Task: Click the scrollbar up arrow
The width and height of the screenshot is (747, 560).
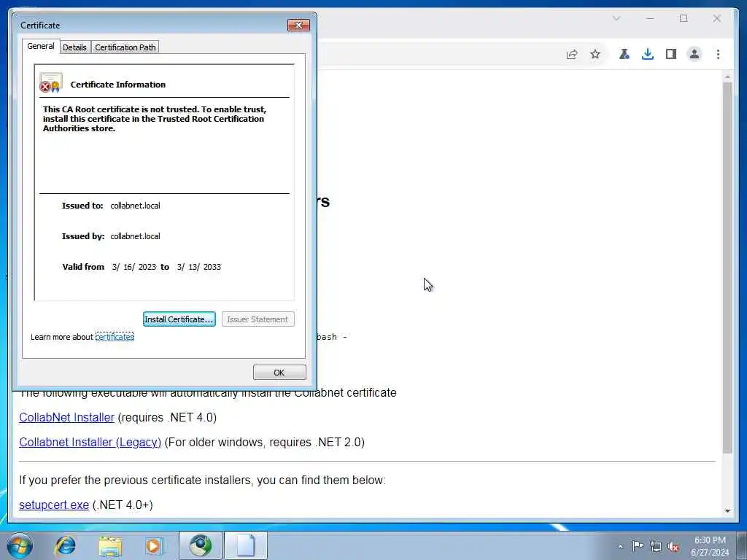Action: 727,77
